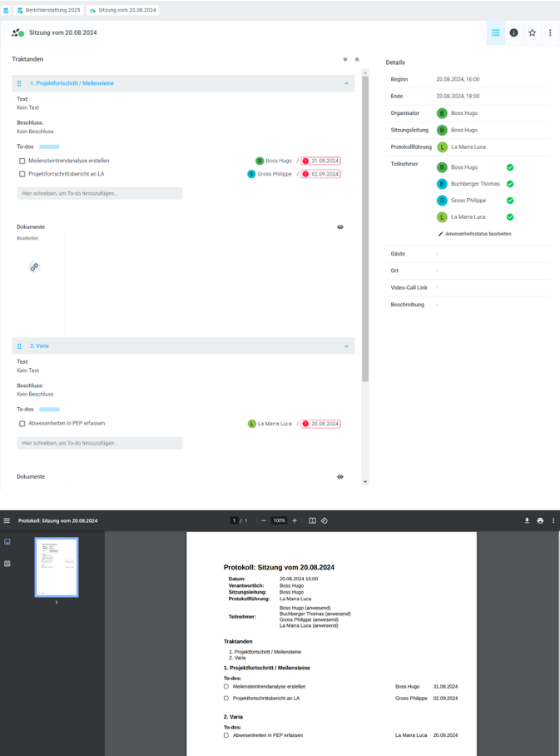Viewport: 560px width, 756px height.
Task: Switch to the 'Berichterstattung 2025' tab
Action: coord(48,10)
